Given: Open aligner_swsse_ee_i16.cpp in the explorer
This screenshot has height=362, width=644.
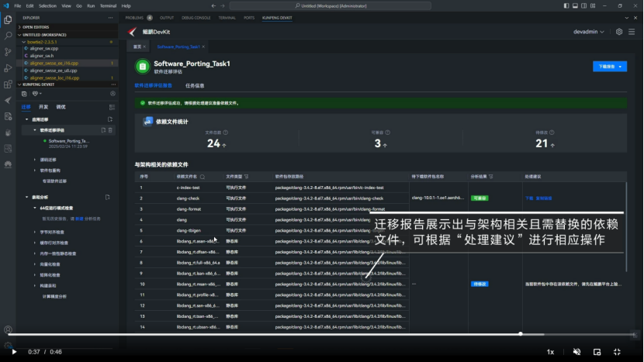Looking at the screenshot, I should point(54,64).
